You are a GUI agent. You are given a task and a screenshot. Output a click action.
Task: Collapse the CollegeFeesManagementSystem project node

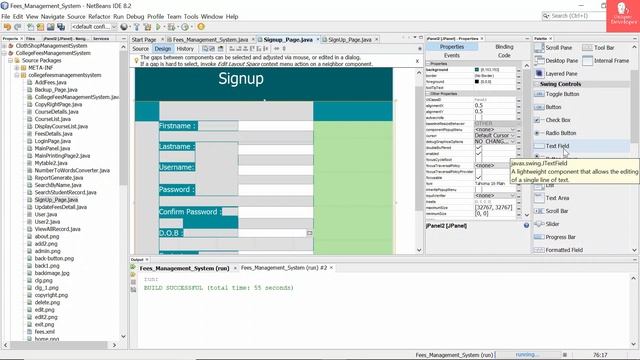click(x=4, y=53)
